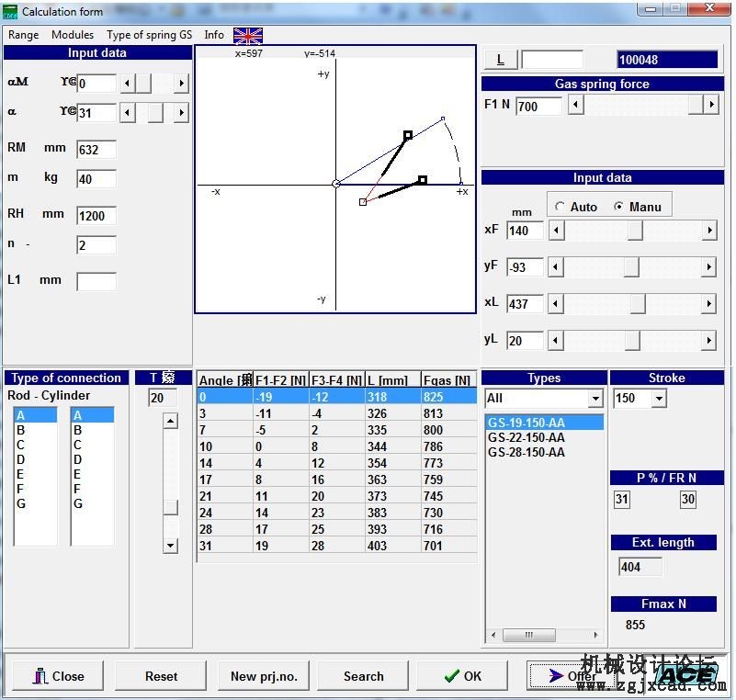Select cylinder connection type F
The height and width of the screenshot is (700, 736).
pyautogui.click(x=92, y=489)
